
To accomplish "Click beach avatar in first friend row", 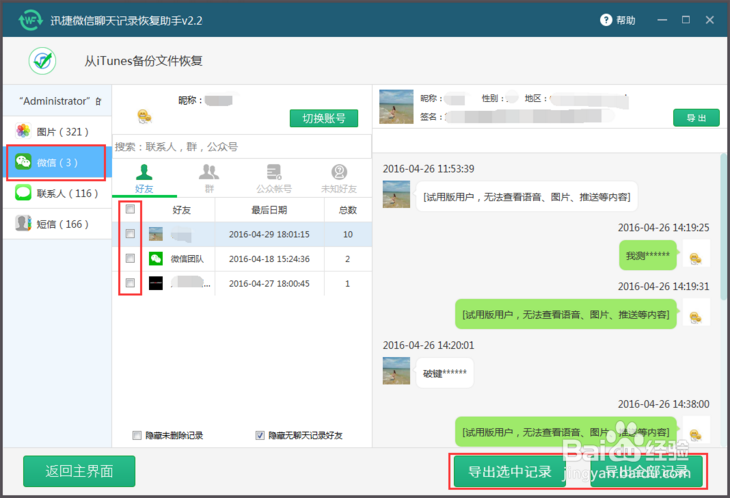I will click(x=156, y=234).
